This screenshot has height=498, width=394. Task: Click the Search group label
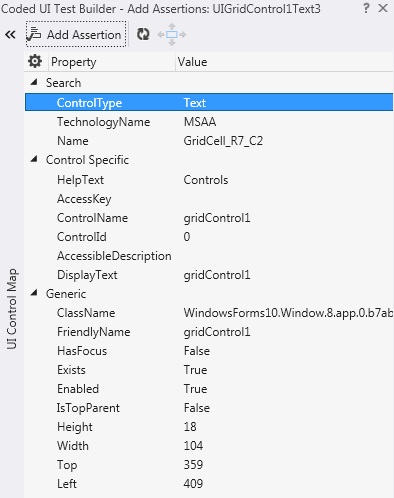63,83
